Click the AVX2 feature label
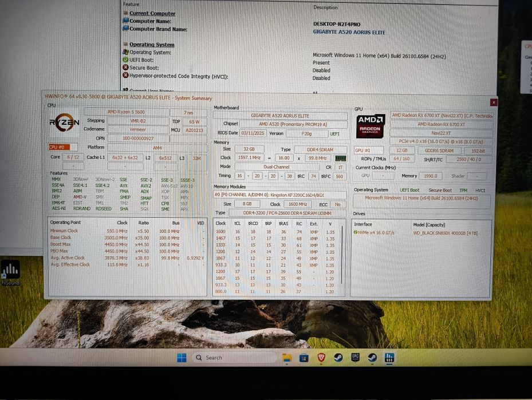 click(x=146, y=186)
